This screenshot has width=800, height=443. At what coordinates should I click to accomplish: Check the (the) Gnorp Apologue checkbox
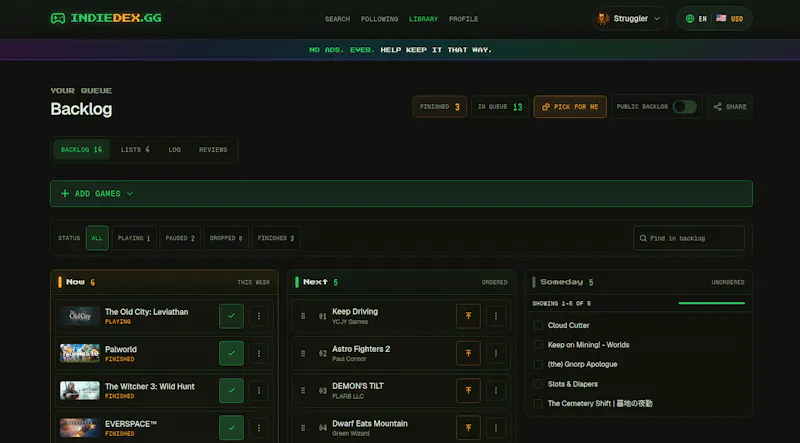point(538,364)
